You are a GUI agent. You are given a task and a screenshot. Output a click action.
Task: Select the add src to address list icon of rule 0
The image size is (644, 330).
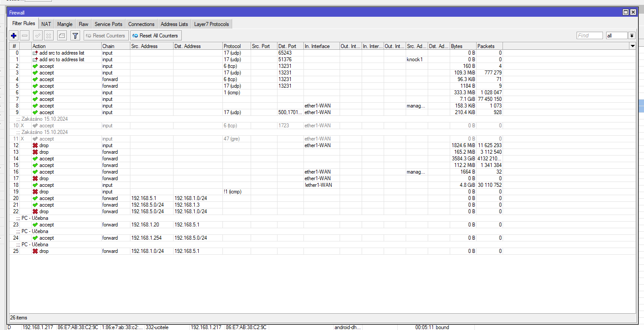pos(35,53)
